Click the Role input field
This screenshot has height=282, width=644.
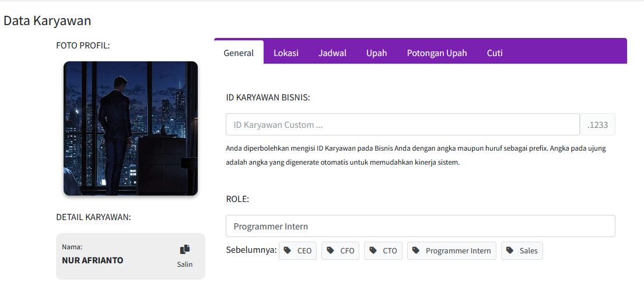point(420,226)
